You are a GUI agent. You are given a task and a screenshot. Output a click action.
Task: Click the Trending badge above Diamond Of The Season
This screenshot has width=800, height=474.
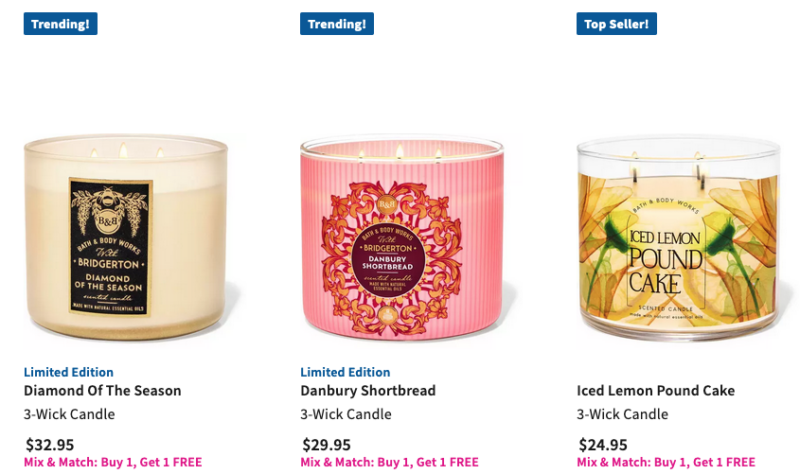(x=60, y=24)
